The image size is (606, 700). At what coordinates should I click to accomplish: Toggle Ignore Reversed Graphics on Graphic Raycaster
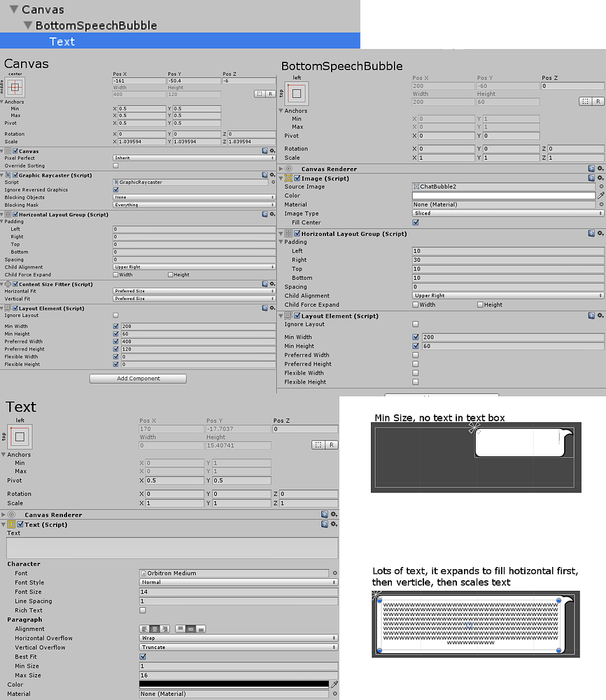pos(115,189)
